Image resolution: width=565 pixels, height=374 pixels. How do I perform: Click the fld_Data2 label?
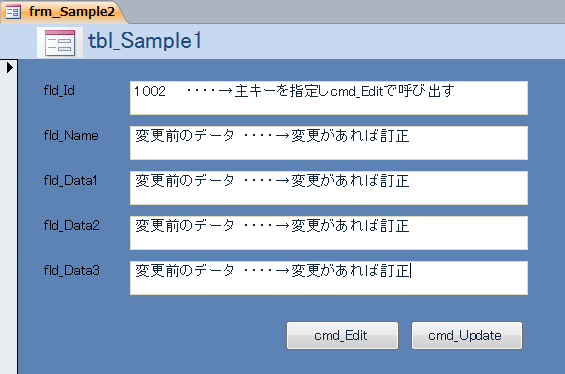click(71, 226)
